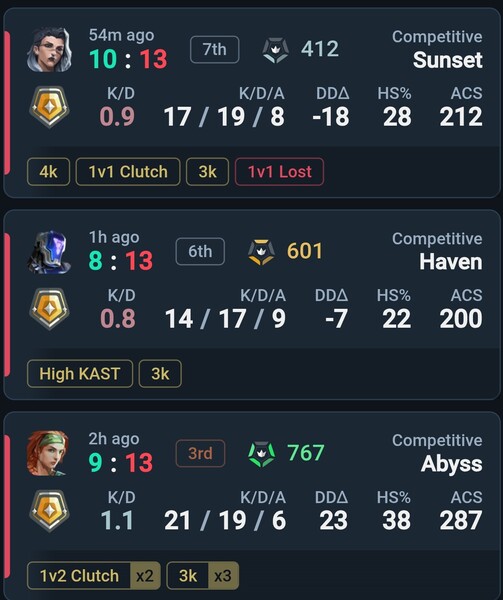Click the green score emblem next to 767
The height and width of the screenshot is (600, 503).
click(x=262, y=454)
